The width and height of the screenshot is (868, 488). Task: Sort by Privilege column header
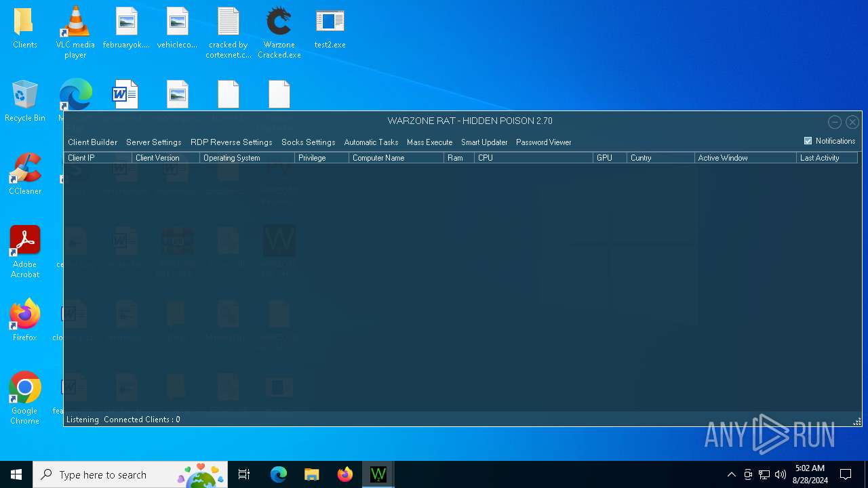[322, 158]
